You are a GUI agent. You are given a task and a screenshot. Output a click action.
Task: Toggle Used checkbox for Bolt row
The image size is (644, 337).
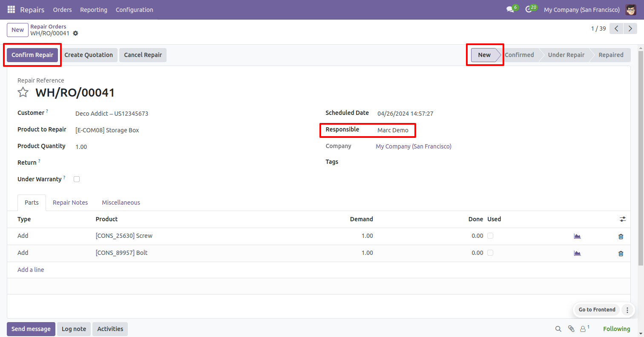pos(490,253)
